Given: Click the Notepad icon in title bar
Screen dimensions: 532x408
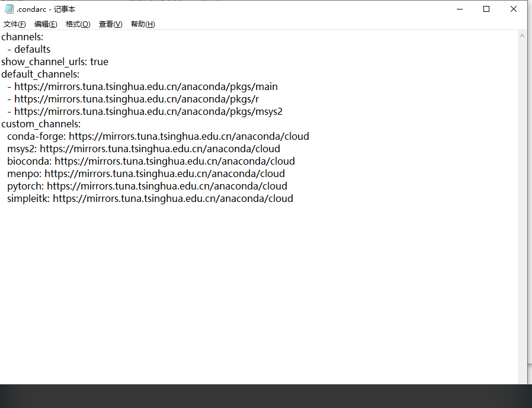Looking at the screenshot, I should (9, 9).
